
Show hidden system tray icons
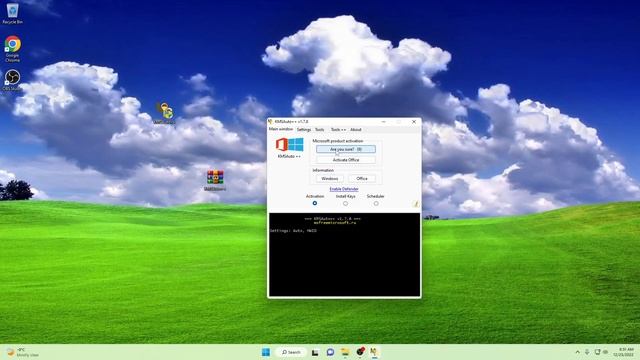click(x=578, y=352)
